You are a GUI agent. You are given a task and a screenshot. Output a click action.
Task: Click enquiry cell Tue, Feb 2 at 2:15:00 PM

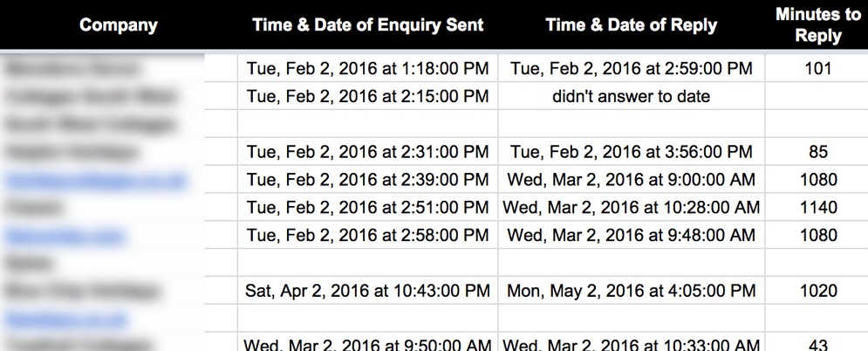pyautogui.click(x=368, y=96)
